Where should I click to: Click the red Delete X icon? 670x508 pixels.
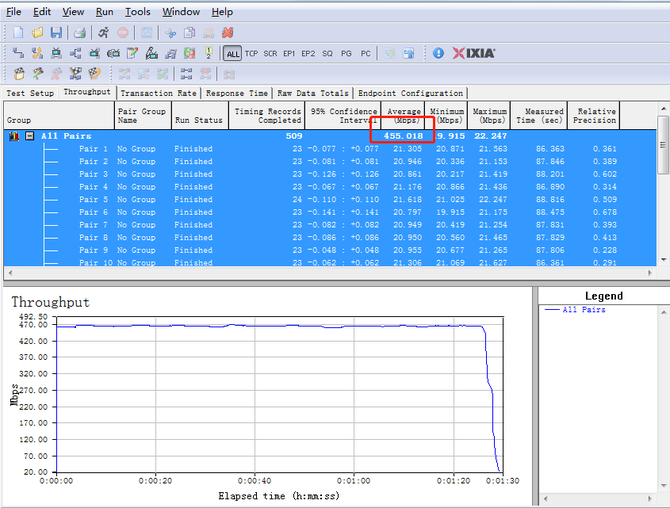[227, 33]
